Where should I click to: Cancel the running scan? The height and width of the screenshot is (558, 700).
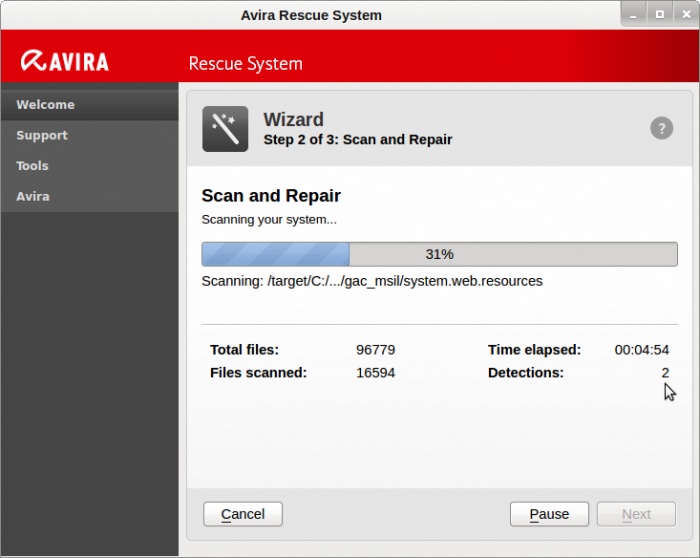(243, 514)
